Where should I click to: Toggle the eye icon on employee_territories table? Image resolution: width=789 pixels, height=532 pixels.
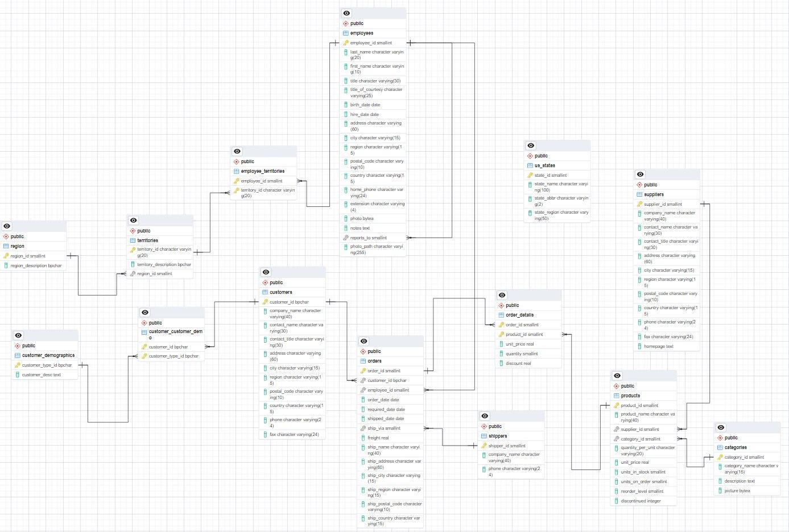tap(237, 151)
